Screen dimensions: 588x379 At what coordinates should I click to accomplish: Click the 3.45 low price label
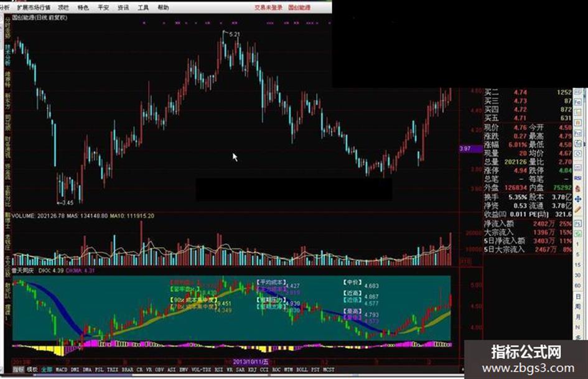[x=67, y=203]
